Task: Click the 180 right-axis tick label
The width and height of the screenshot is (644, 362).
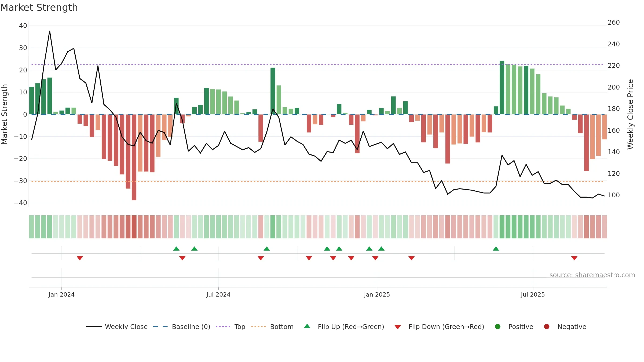Action: pos(614,109)
